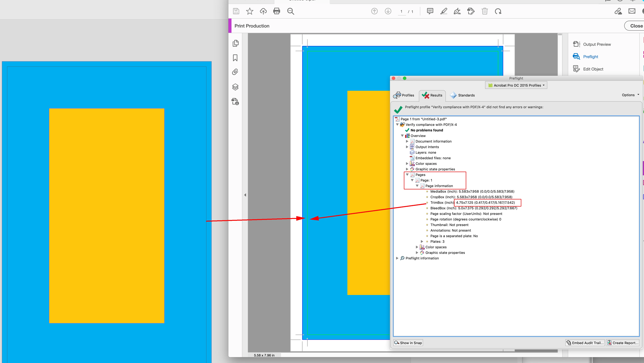Switch to the Profiles tab

pyautogui.click(x=404, y=95)
